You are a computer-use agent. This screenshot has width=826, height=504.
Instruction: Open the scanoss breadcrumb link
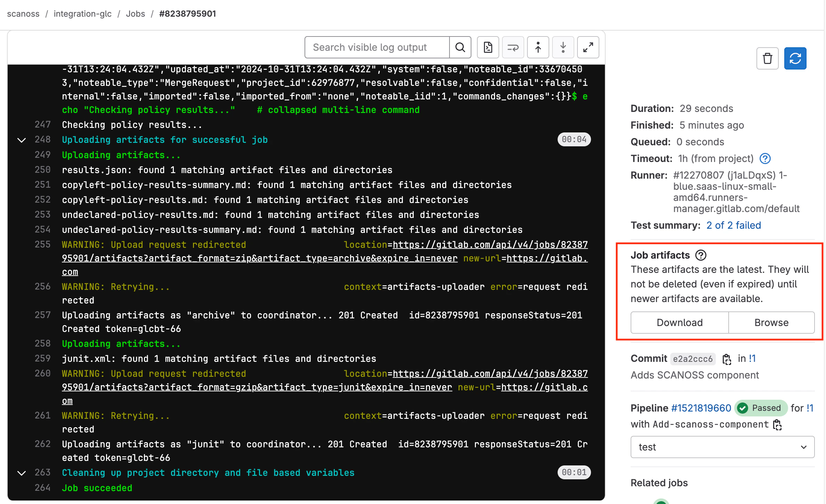pos(23,14)
